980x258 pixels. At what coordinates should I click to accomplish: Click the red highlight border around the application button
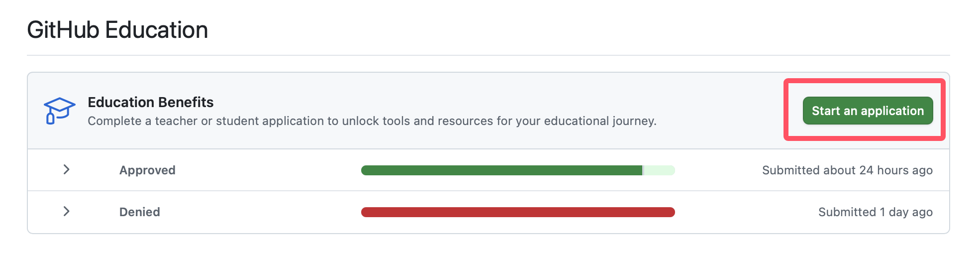pyautogui.click(x=865, y=81)
